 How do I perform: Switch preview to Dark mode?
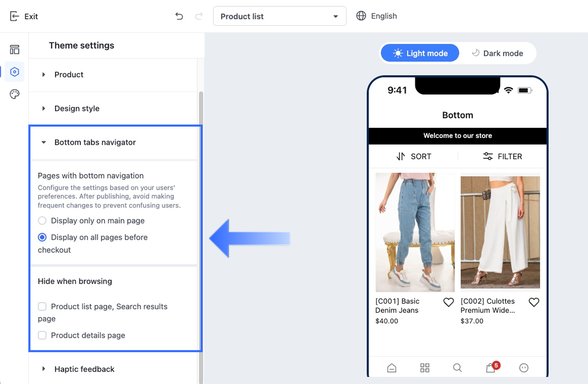coord(497,53)
